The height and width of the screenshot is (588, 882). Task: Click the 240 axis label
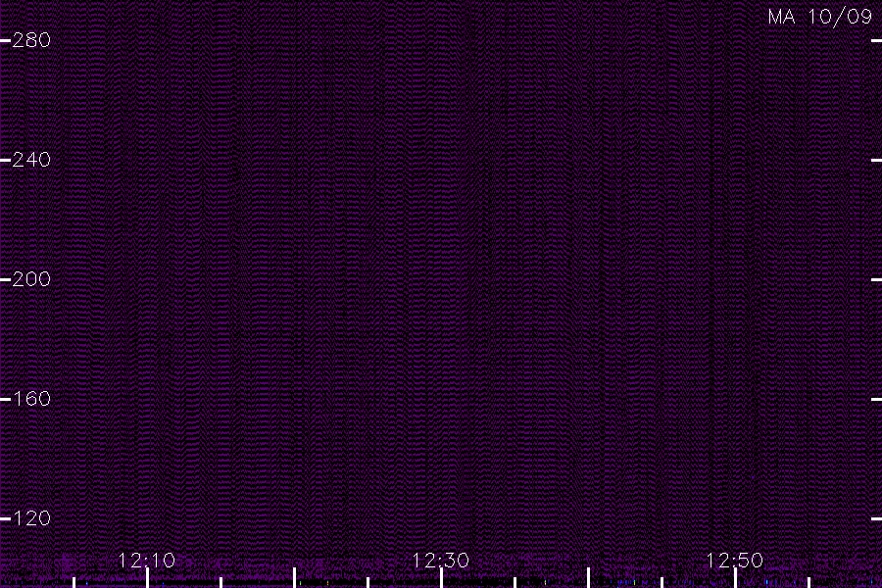point(31,160)
